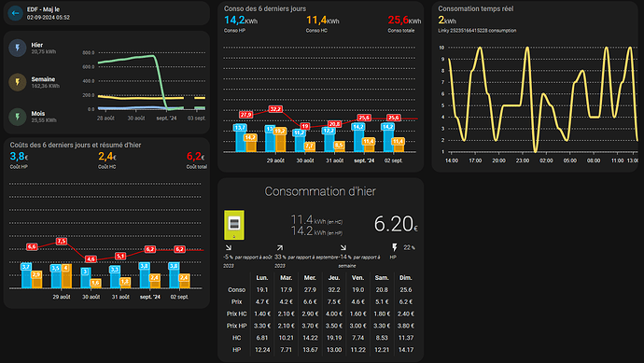644x363 pixels.
Task: Select the 25,6 kWh Conso totale value
Action: click(x=404, y=20)
